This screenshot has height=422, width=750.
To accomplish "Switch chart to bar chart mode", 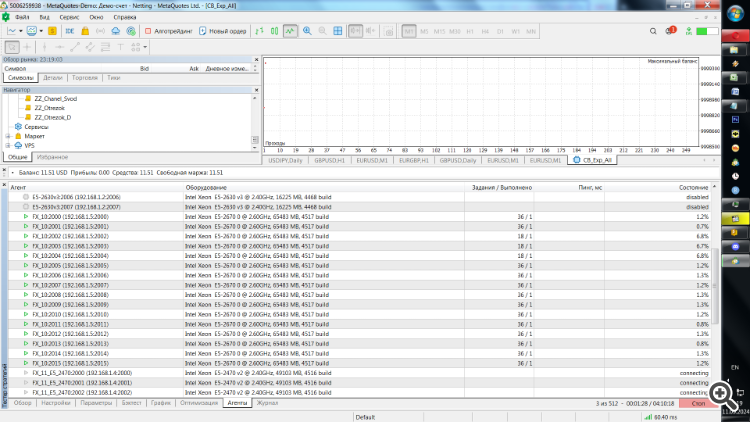I will 259,31.
